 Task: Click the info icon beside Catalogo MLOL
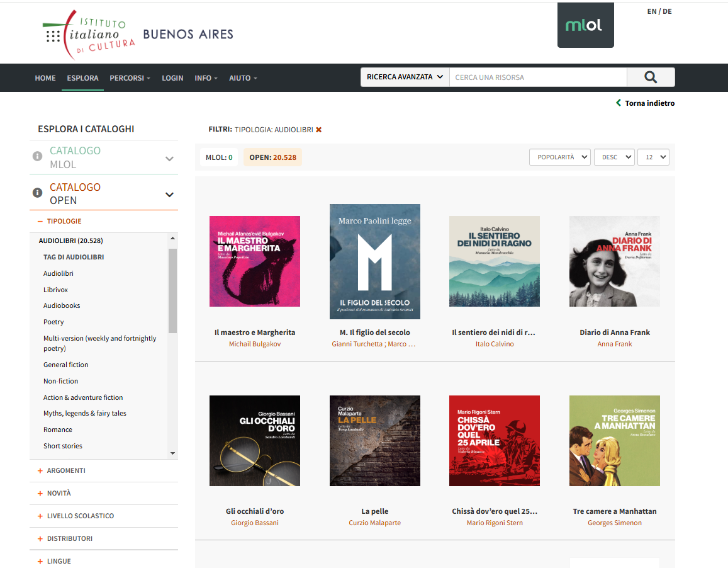coord(37,156)
